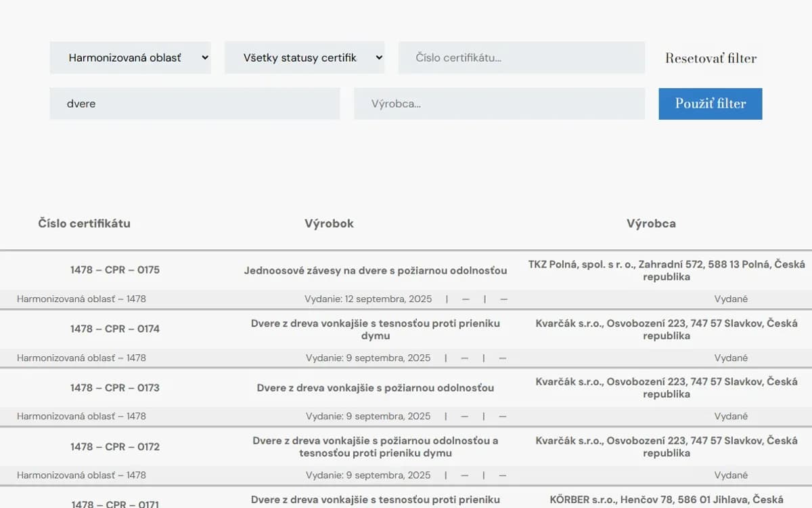Image resolution: width=812 pixels, height=508 pixels.
Task: Select product 'Dvere z dreva vonkajšie s požiarnou odolnosťou a tesnosťou proti prieniku dymu'
Action: pyautogui.click(x=376, y=446)
